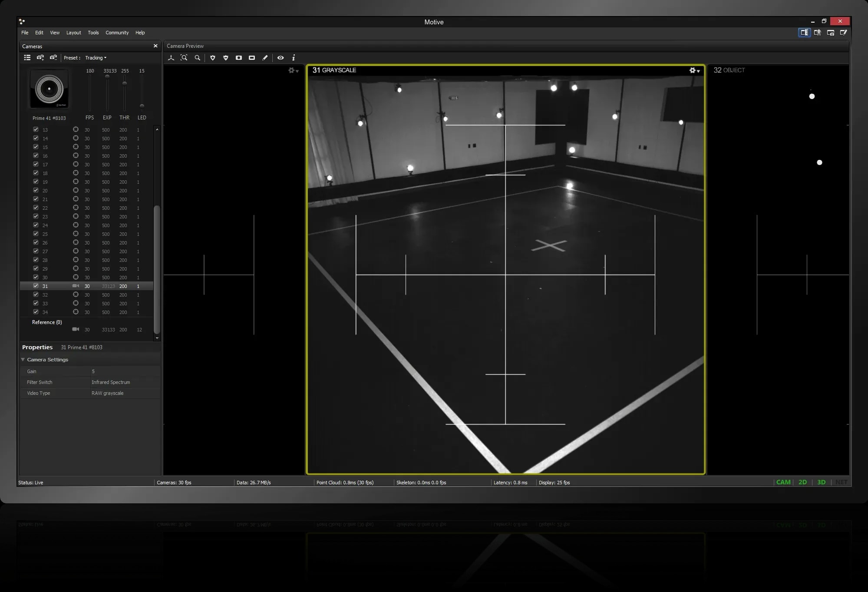Click the remove camera group icon

point(53,57)
